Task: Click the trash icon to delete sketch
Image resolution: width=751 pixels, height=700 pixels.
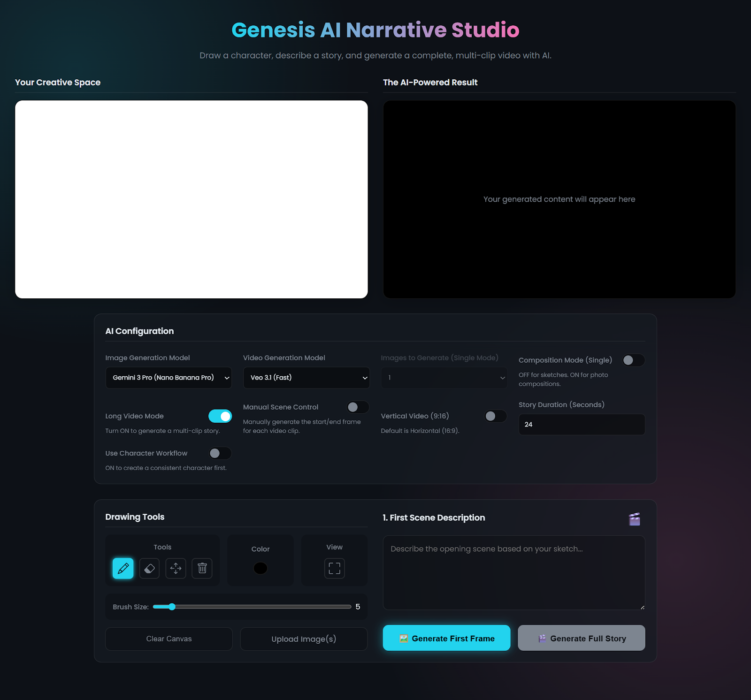Action: pyautogui.click(x=202, y=568)
